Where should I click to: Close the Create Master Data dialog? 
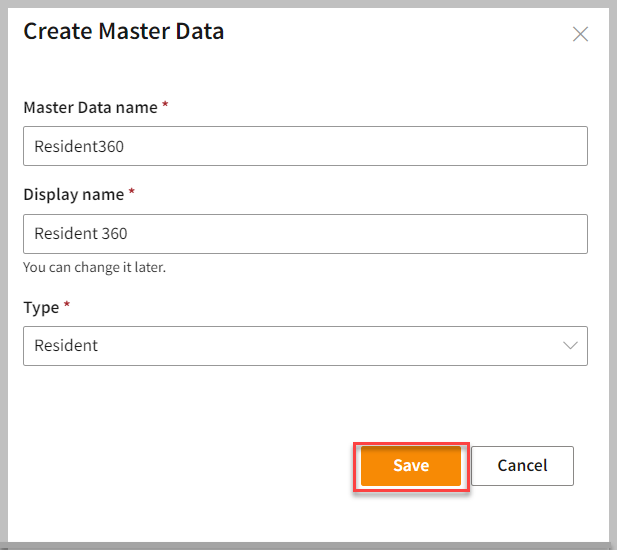click(580, 34)
